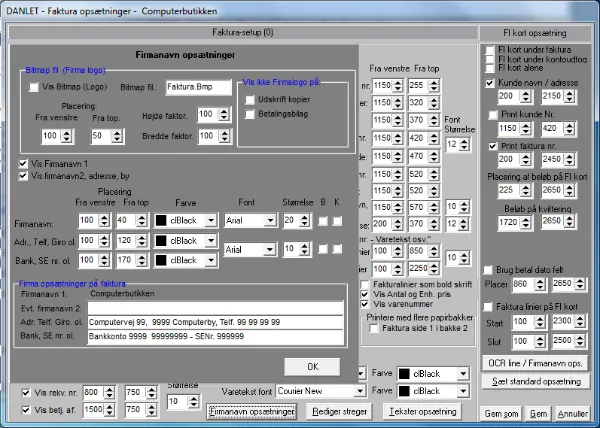Toggle Vis rekv. nr. checkbox
Screen dimensions: 600x428
coord(26,393)
